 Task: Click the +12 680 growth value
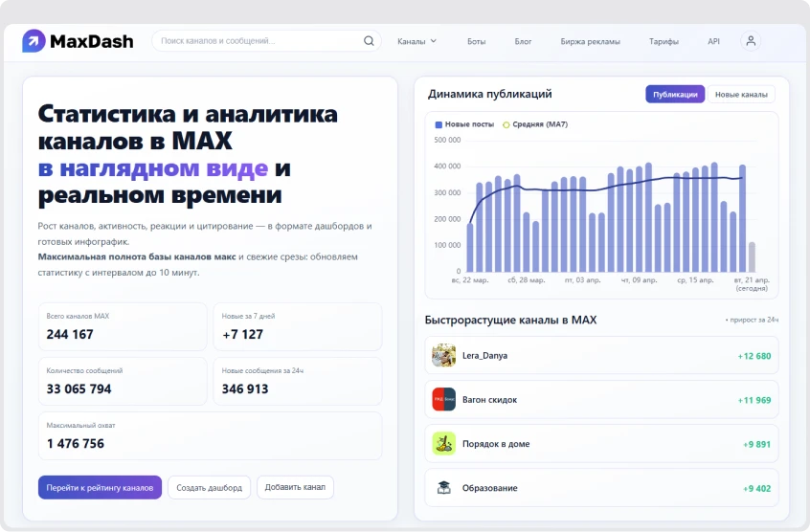(x=754, y=356)
